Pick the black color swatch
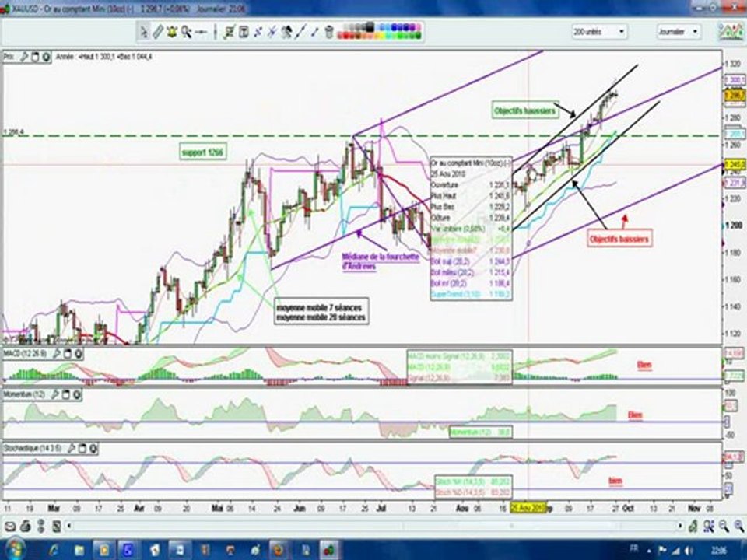The height and width of the screenshot is (560, 747). (369, 28)
